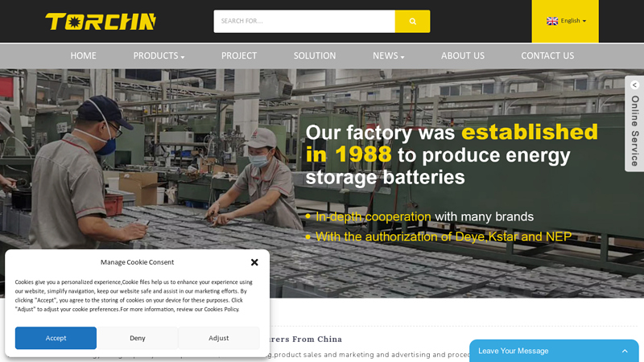Viewport: 644px width, 362px height.
Task: Expand the Products menu arrow
Action: click(x=183, y=57)
